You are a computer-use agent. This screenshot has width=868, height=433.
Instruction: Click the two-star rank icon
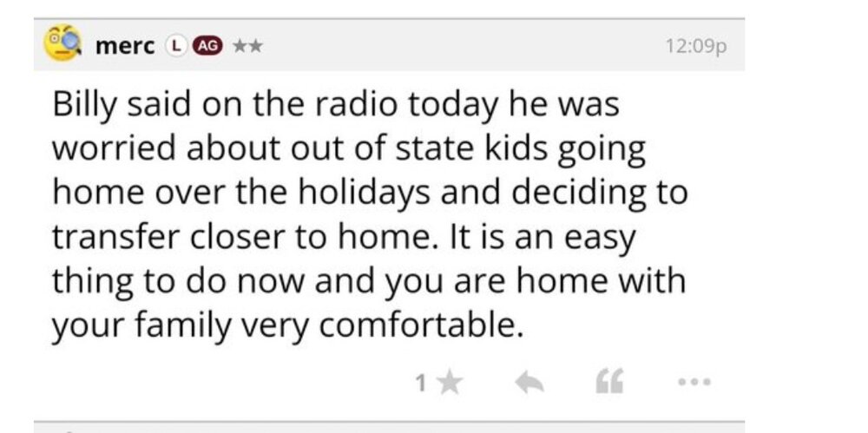[x=246, y=47]
